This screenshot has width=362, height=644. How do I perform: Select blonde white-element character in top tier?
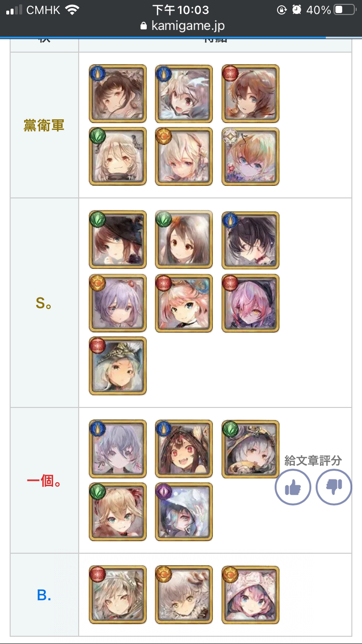[251, 156]
